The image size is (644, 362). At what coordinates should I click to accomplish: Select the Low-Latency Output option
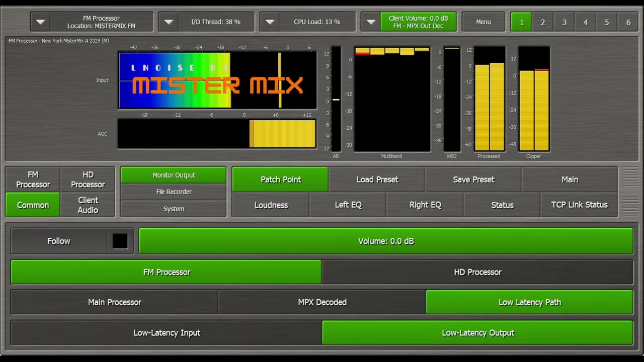click(x=477, y=333)
